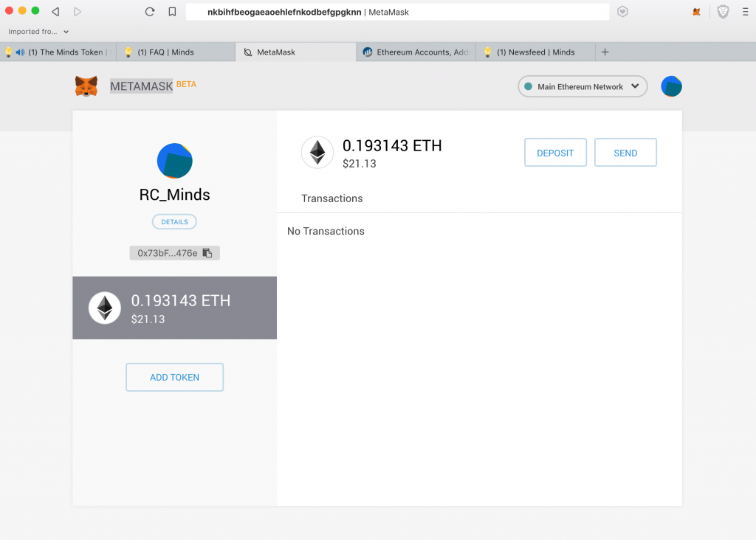The image size is (756, 540).
Task: Open a new browser tab
Action: pos(605,52)
